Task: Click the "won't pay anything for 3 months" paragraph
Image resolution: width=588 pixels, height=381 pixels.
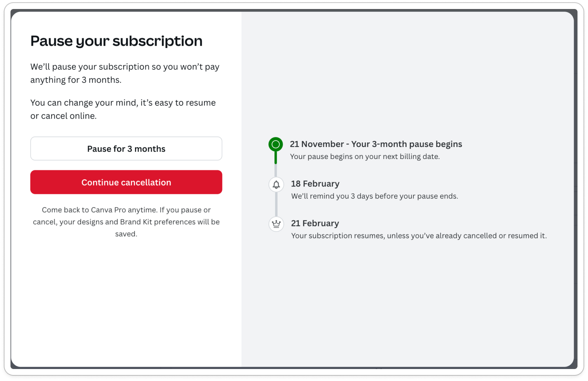Action: 124,73
